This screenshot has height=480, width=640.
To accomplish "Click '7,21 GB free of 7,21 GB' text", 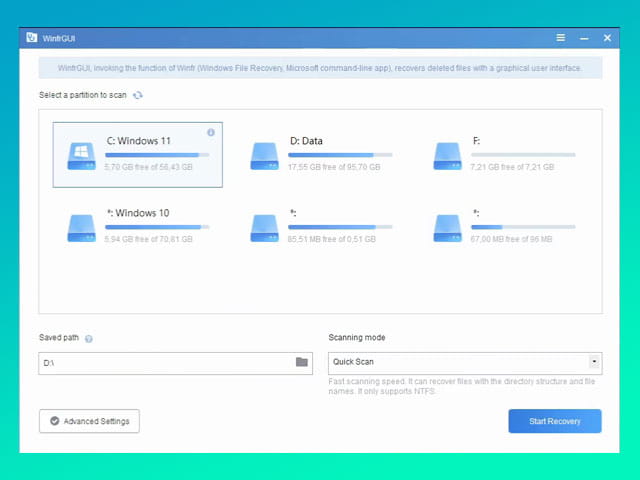I will pyautogui.click(x=512, y=167).
